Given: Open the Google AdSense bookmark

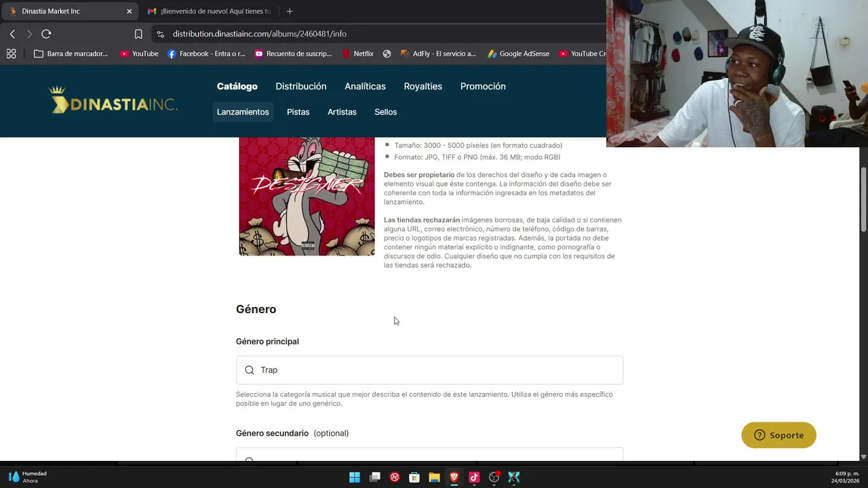Looking at the screenshot, I should (x=518, y=54).
